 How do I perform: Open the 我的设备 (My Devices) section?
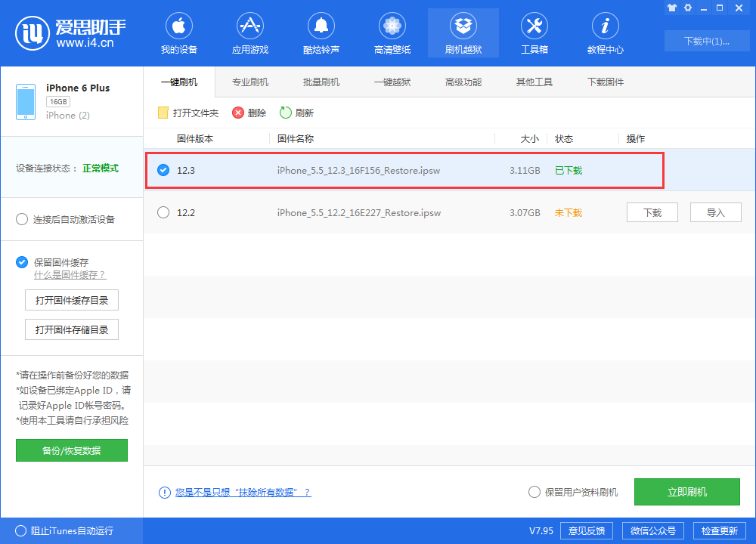[178, 32]
